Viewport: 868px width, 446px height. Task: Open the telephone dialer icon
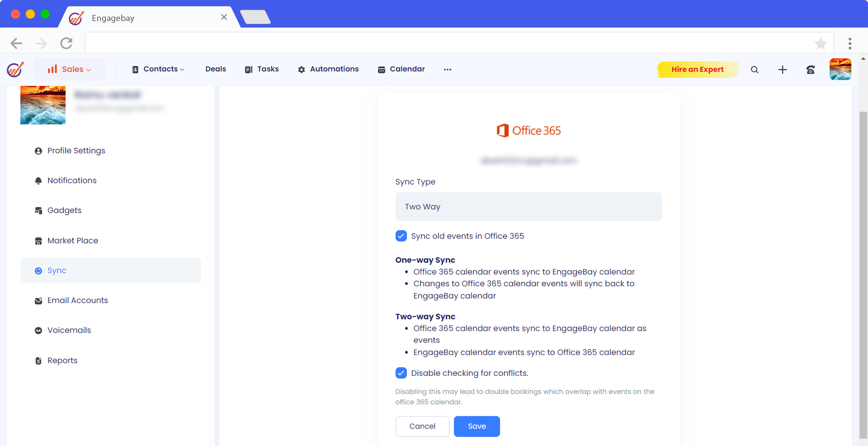click(810, 70)
